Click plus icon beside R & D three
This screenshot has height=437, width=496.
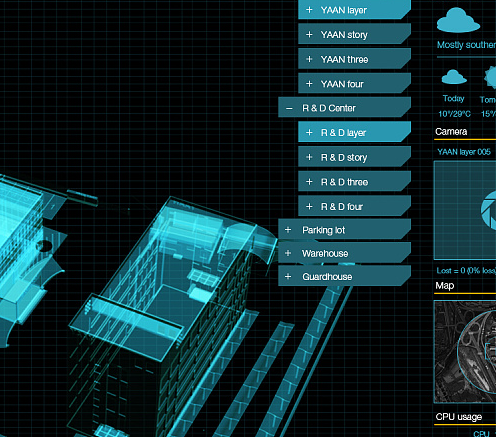pyautogui.click(x=309, y=182)
